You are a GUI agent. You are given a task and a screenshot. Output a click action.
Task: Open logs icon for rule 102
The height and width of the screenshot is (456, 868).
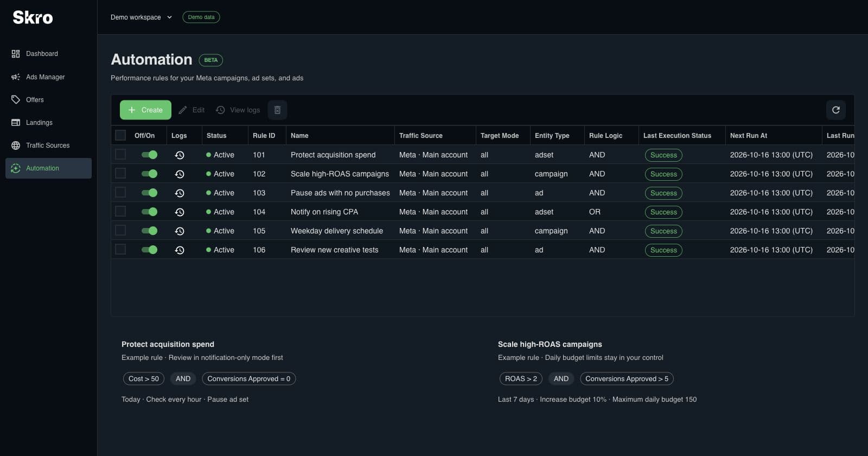(180, 174)
